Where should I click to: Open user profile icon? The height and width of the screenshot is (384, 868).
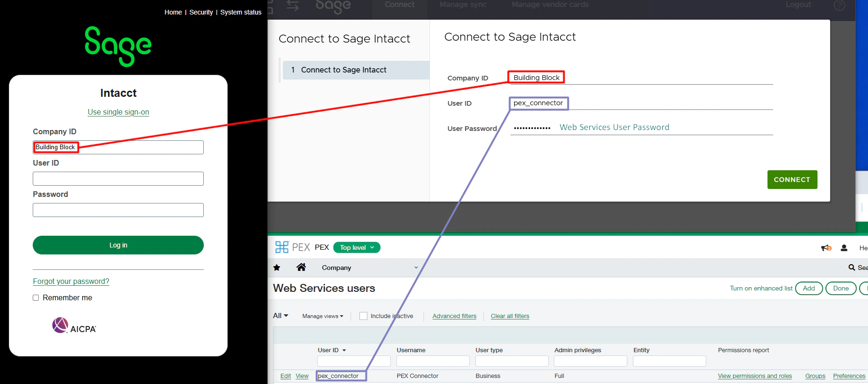pos(844,248)
